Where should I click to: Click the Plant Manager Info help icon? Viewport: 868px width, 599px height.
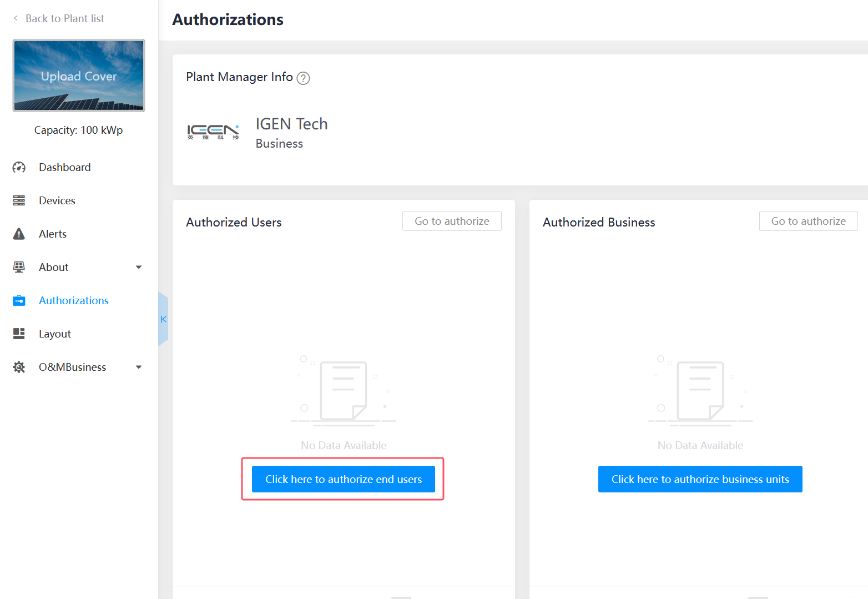coord(303,78)
